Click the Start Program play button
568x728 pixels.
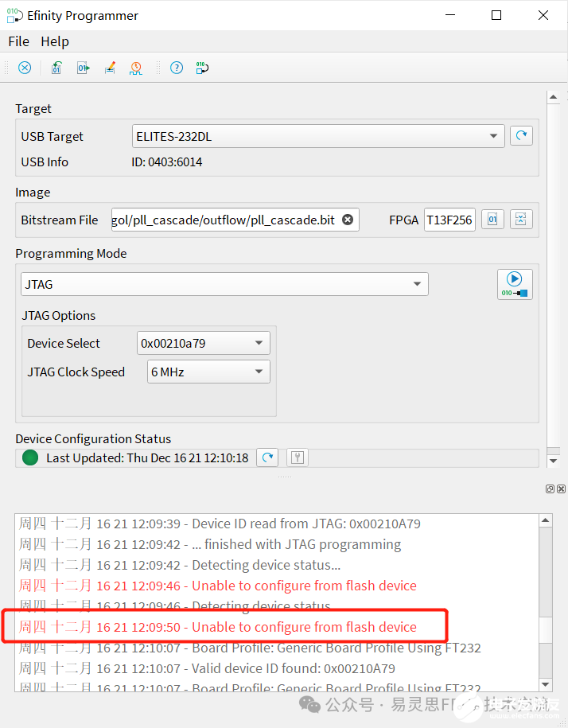[x=515, y=284]
